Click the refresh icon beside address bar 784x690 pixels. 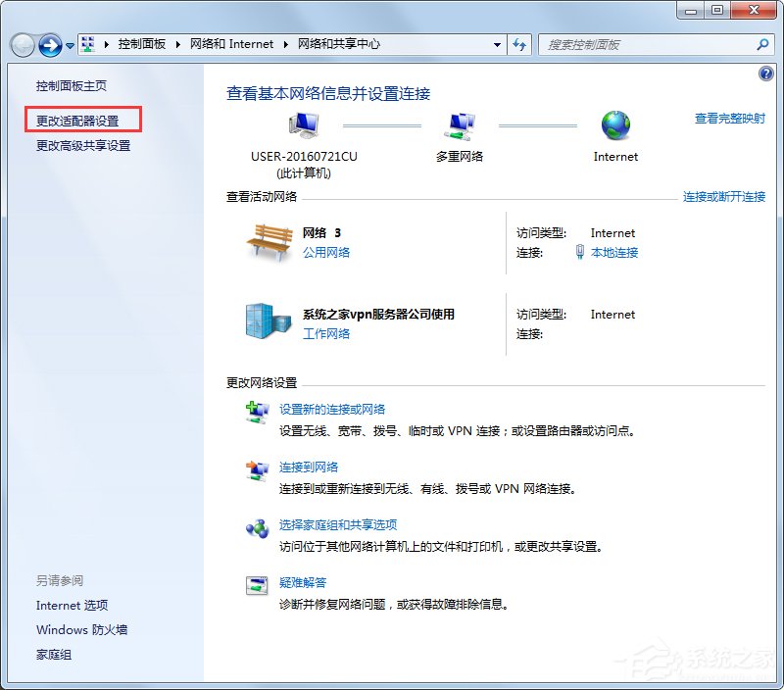tap(519, 44)
